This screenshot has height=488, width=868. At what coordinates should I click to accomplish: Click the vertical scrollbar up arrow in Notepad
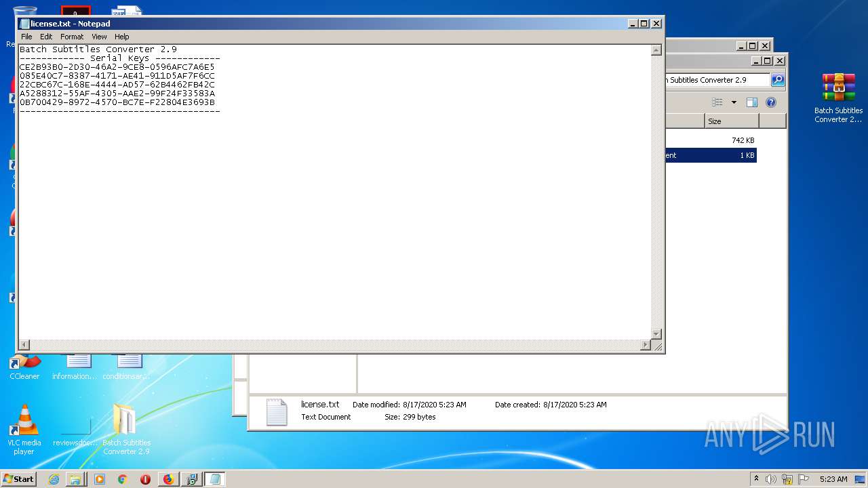pos(656,49)
